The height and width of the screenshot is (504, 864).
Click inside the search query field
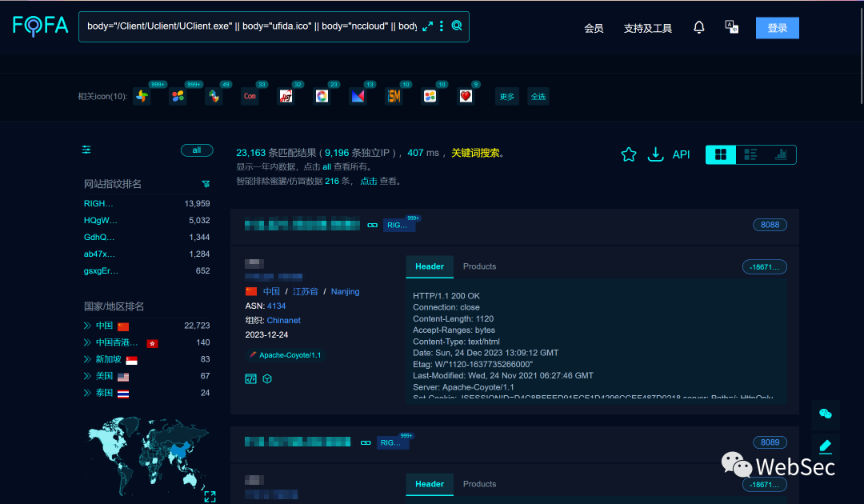click(x=251, y=26)
